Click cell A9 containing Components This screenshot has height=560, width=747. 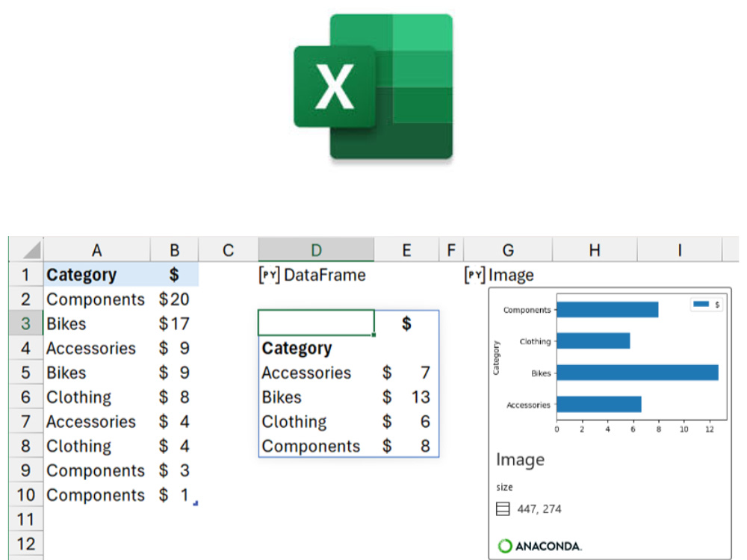(x=96, y=470)
